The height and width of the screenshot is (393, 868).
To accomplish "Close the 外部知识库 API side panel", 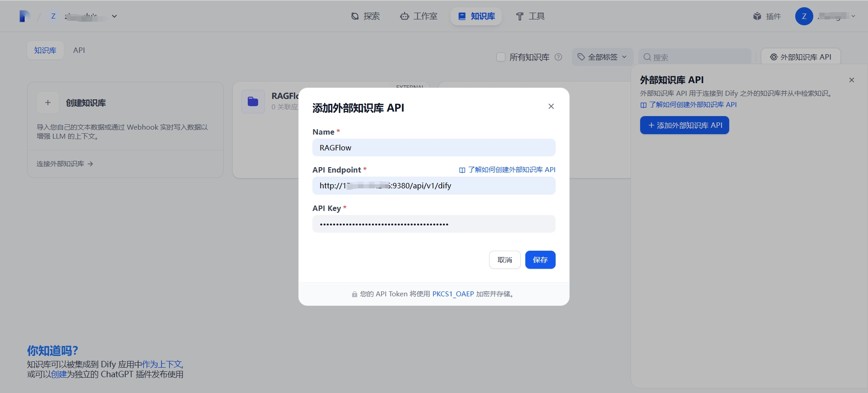I will (x=852, y=80).
